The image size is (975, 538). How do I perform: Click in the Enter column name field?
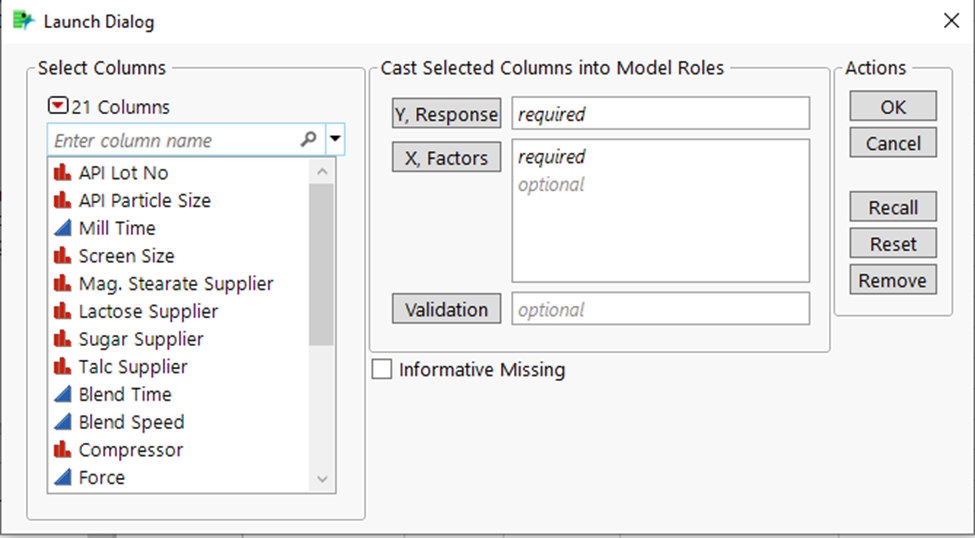175,140
